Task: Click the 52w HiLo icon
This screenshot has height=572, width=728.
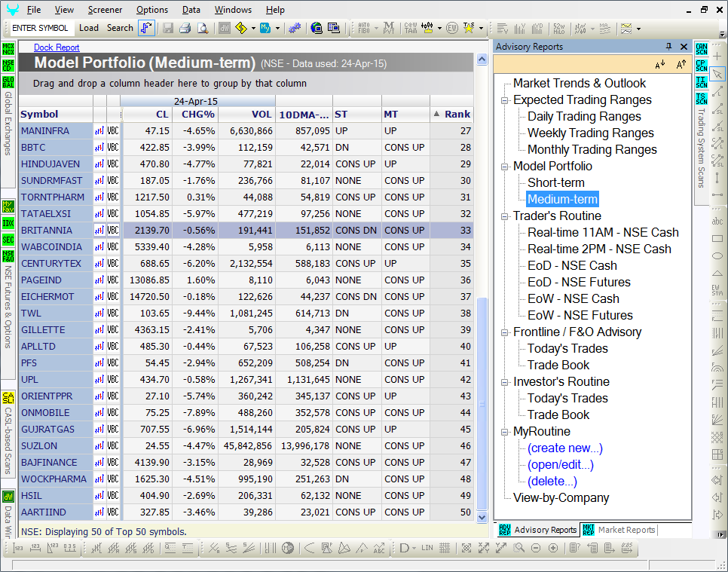Action: [x=559, y=29]
